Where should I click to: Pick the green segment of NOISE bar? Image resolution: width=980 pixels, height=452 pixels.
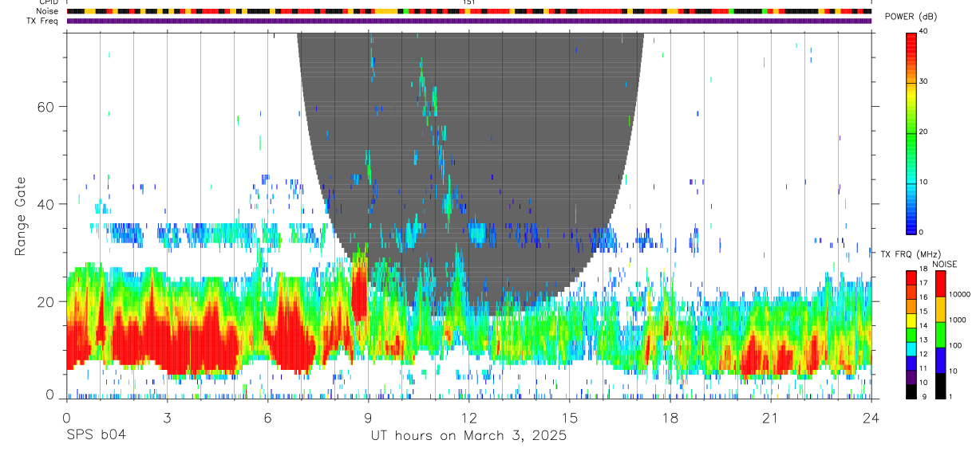[940, 335]
